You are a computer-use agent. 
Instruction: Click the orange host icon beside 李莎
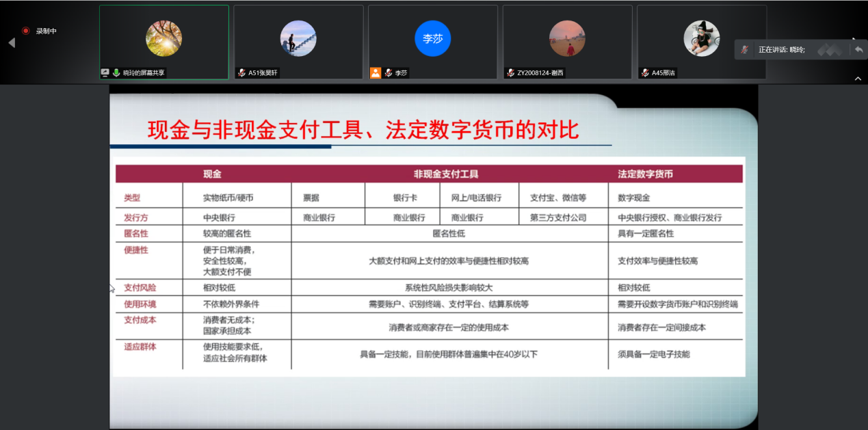pos(375,72)
